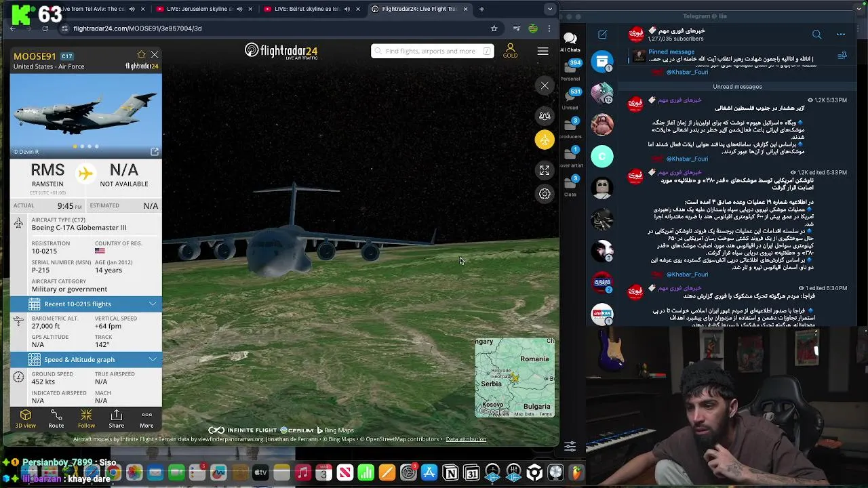The image size is (868, 488).
Task: Open App Store in the Dock
Action: [429, 472]
